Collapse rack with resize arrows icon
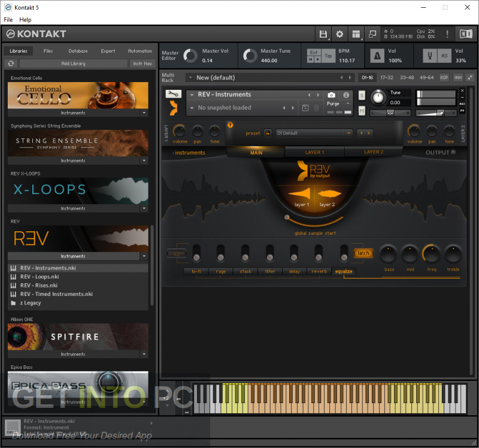 (470, 78)
